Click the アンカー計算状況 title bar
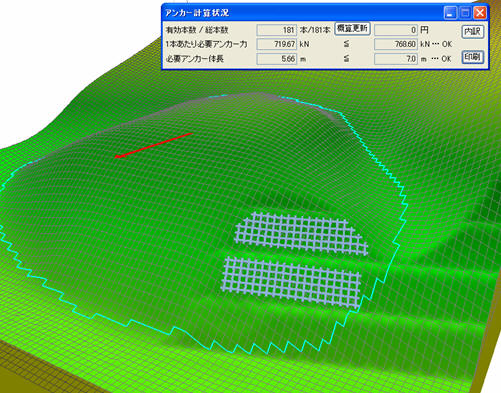 click(300, 13)
